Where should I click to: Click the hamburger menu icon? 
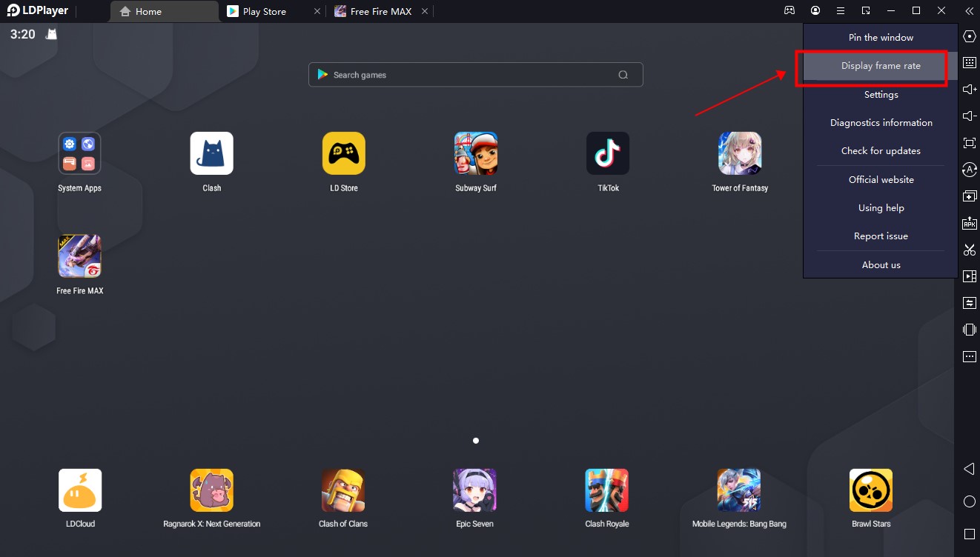[841, 10]
